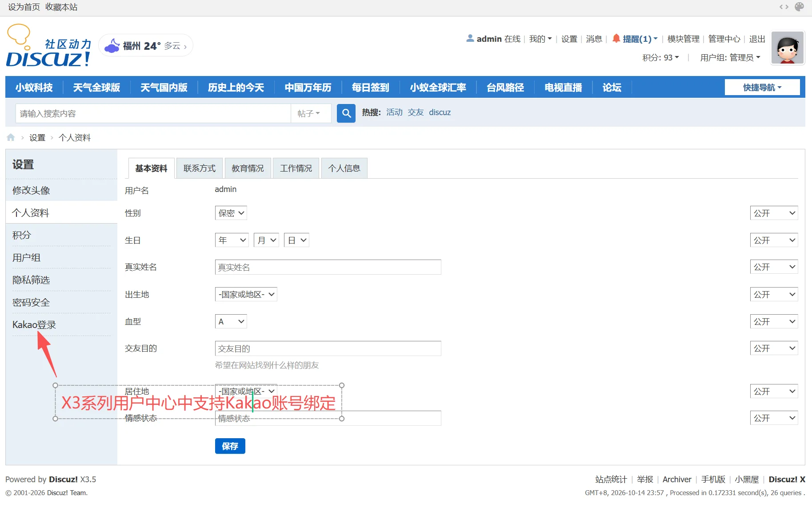Expand the 用户组 管理员 dropdown
812x516 pixels.
coord(730,57)
